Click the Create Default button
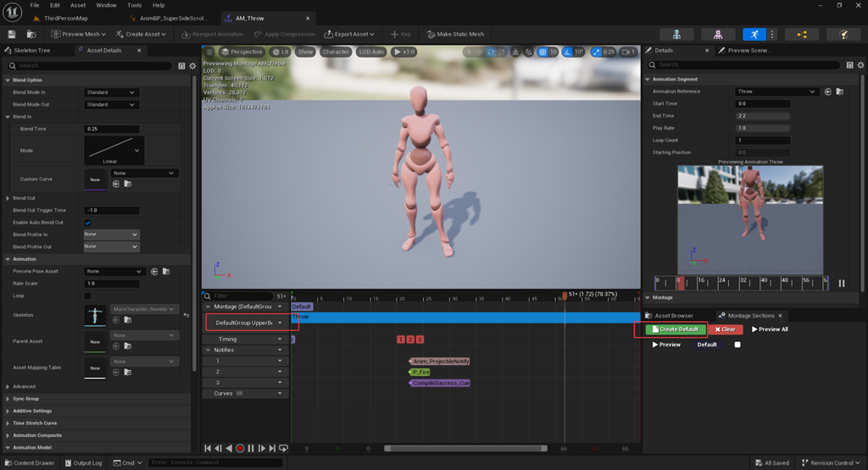Viewport: 868px width, 470px height. 676,329
